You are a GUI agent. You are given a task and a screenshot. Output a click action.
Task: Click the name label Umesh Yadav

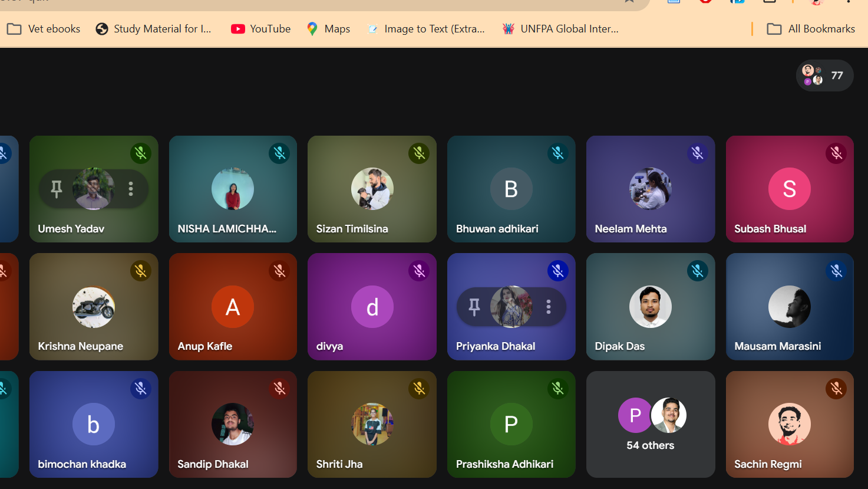point(71,229)
